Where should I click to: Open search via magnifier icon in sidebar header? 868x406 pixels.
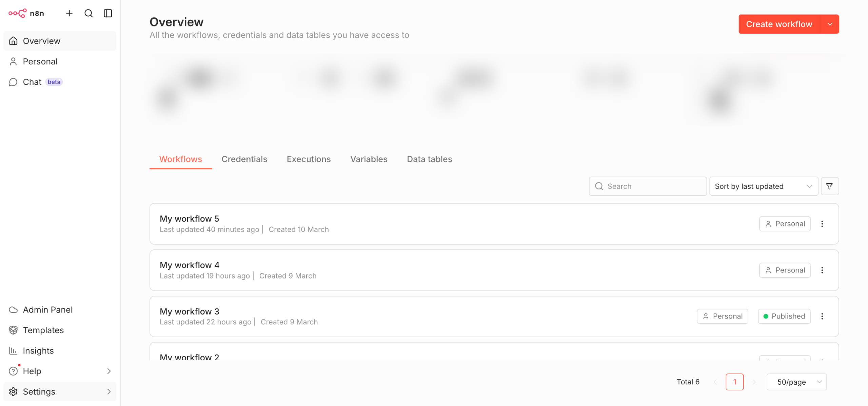tap(88, 13)
